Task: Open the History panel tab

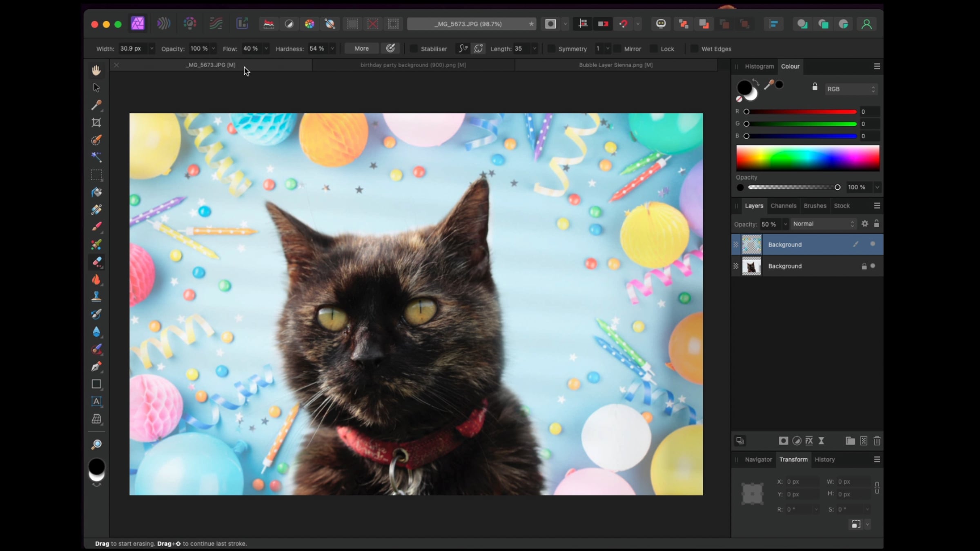Action: pos(824,460)
